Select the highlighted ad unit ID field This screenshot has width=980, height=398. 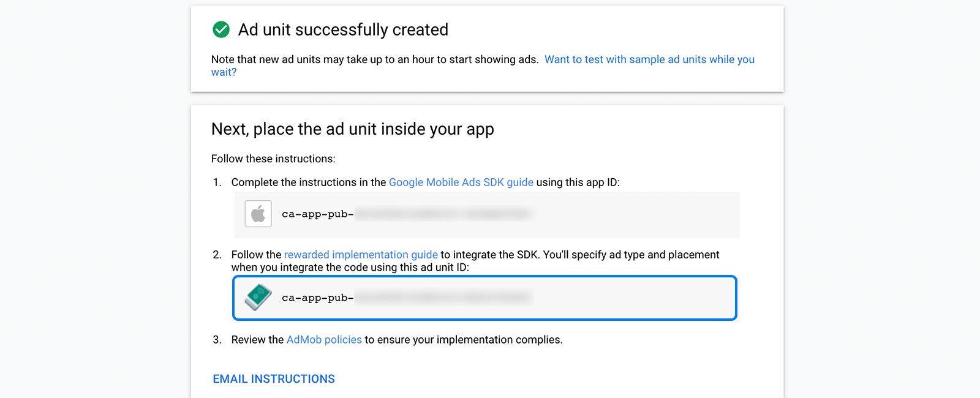coord(484,298)
